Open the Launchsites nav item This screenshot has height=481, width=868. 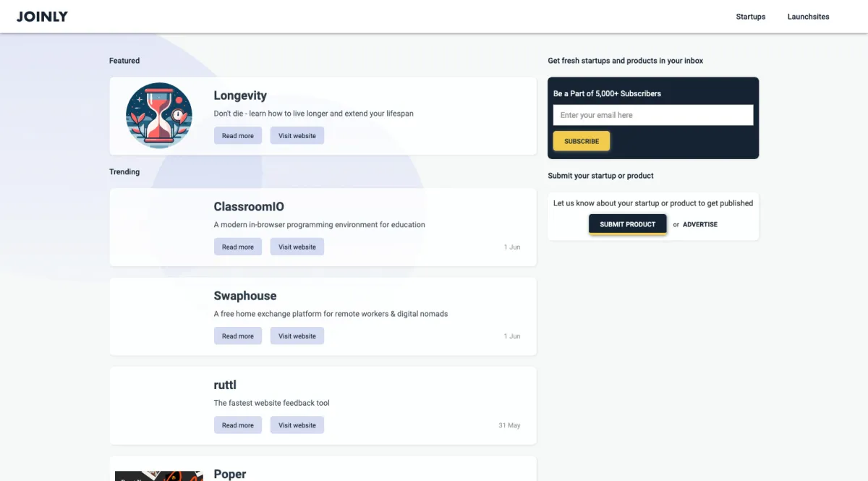coord(808,17)
